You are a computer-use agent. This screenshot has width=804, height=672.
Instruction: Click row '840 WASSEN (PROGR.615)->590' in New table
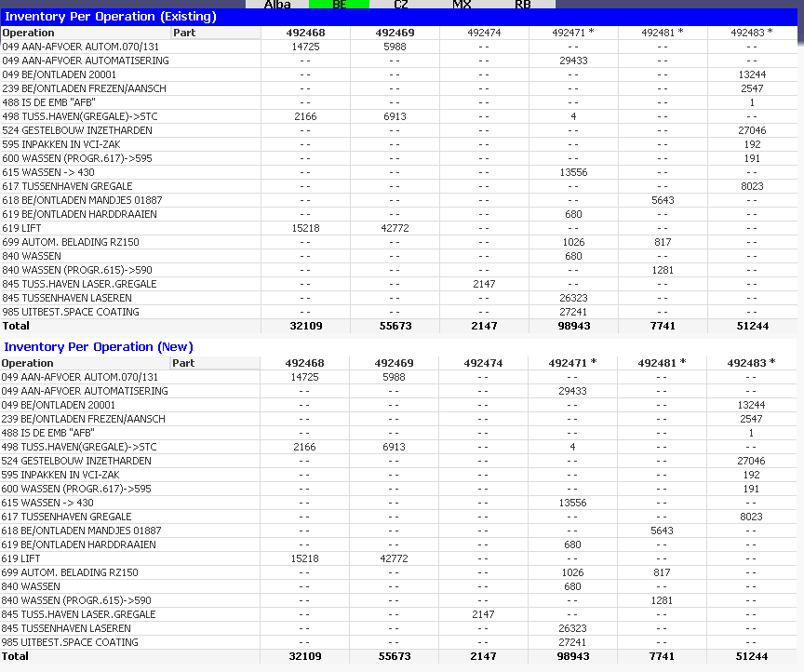[x=398, y=600]
